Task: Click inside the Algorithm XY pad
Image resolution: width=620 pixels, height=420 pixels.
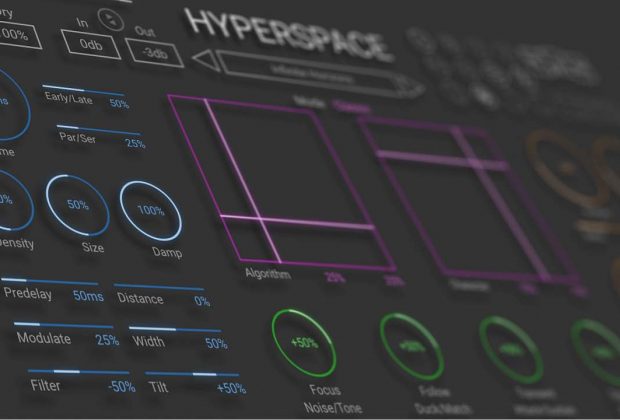Action: [x=282, y=183]
